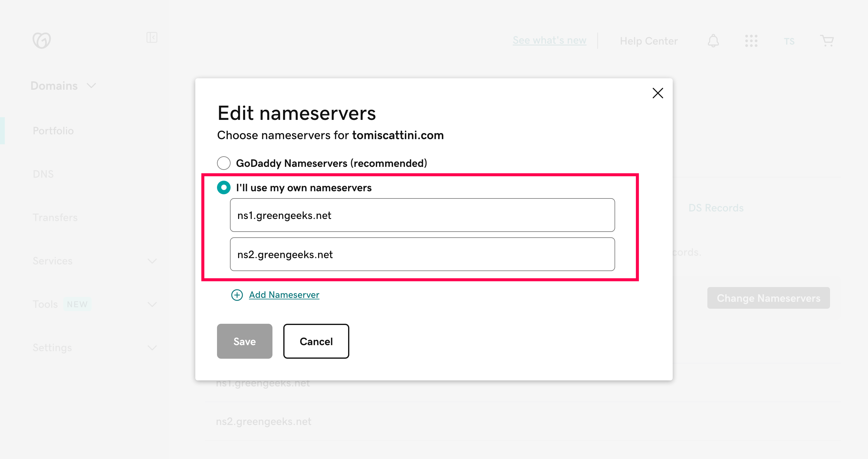Open the apps grid menu
This screenshot has width=868, height=459.
tap(751, 41)
